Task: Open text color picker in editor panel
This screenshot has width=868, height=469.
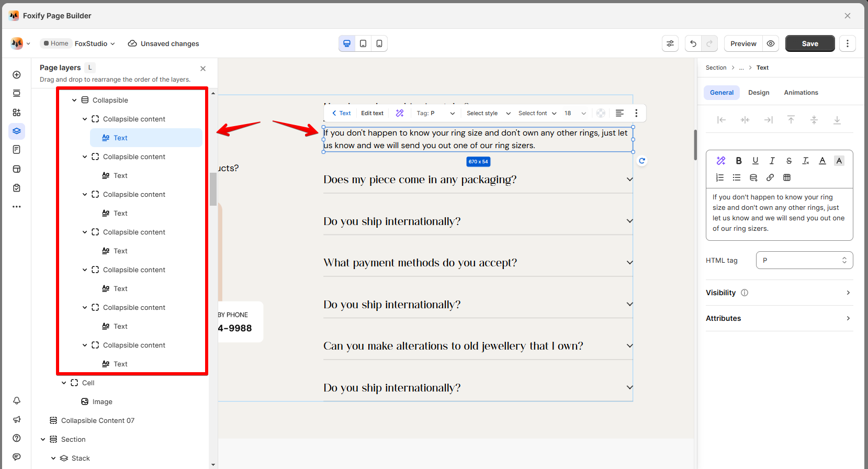Action: tap(822, 161)
